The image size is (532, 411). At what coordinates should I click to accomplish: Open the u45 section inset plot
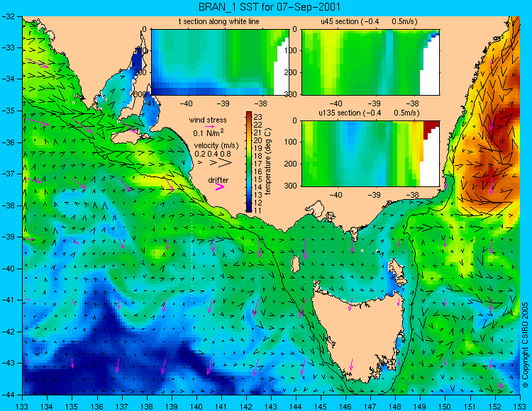(370, 62)
